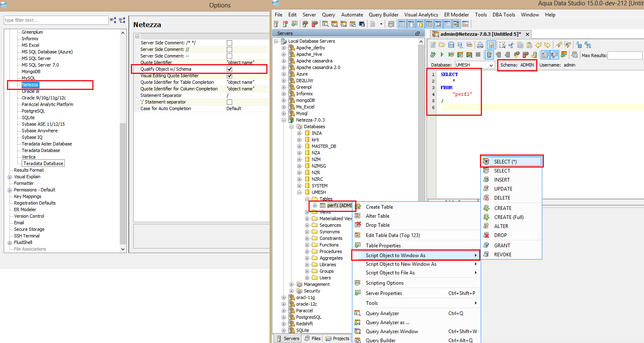This screenshot has height=343, width=644.
Task: Toggle Server Side Comment // checkbox
Action: click(229, 49)
